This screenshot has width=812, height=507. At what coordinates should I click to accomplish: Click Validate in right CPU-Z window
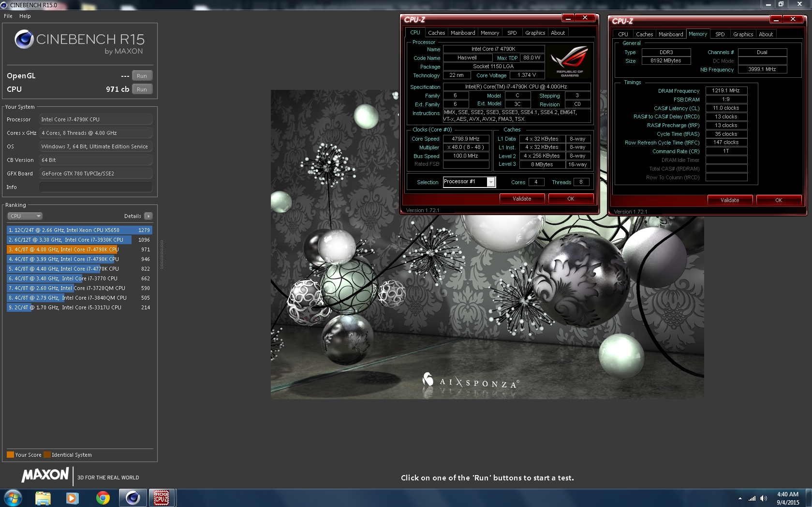(730, 200)
